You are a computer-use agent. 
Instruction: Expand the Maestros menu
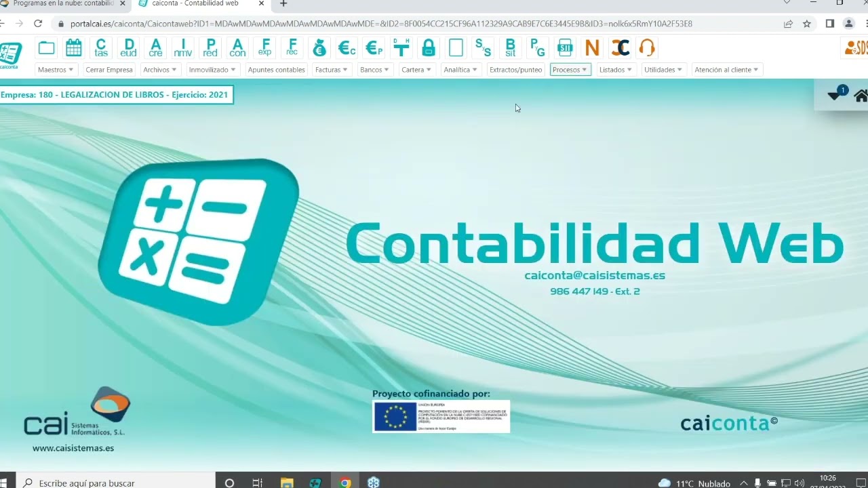point(56,70)
